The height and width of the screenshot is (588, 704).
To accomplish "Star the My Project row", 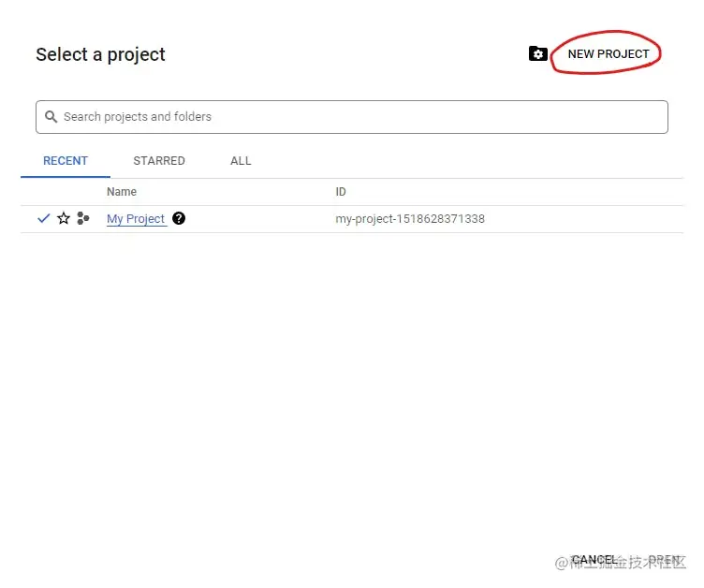I will click(x=64, y=218).
